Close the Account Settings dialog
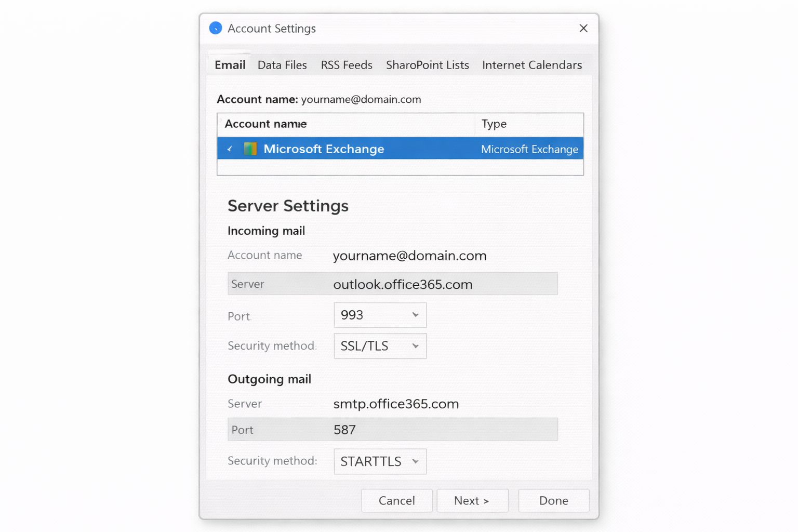This screenshot has width=798, height=532. point(583,28)
